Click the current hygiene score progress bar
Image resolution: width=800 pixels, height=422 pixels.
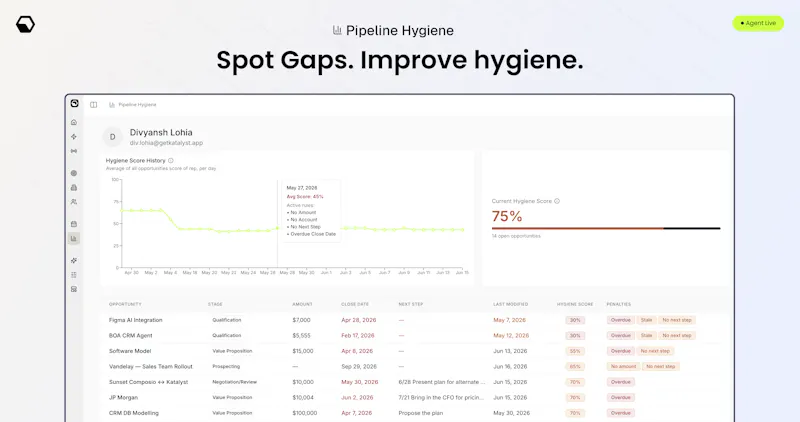pyautogui.click(x=606, y=229)
